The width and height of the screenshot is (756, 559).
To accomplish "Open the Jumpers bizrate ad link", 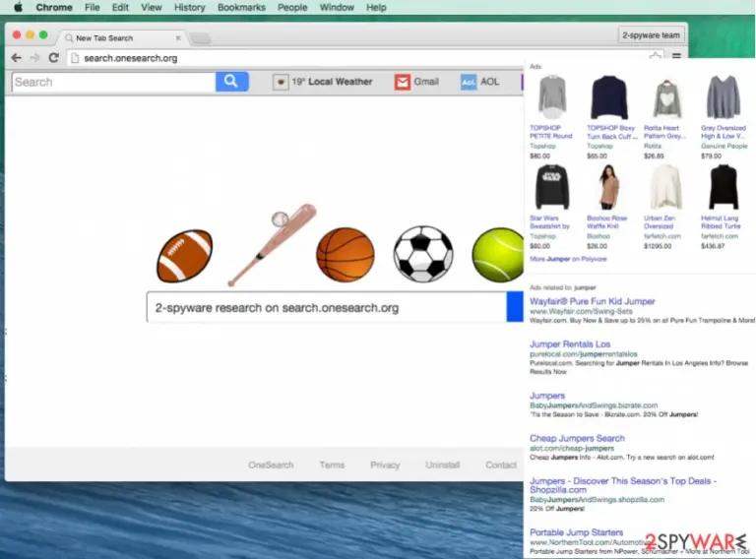I will 547,396.
